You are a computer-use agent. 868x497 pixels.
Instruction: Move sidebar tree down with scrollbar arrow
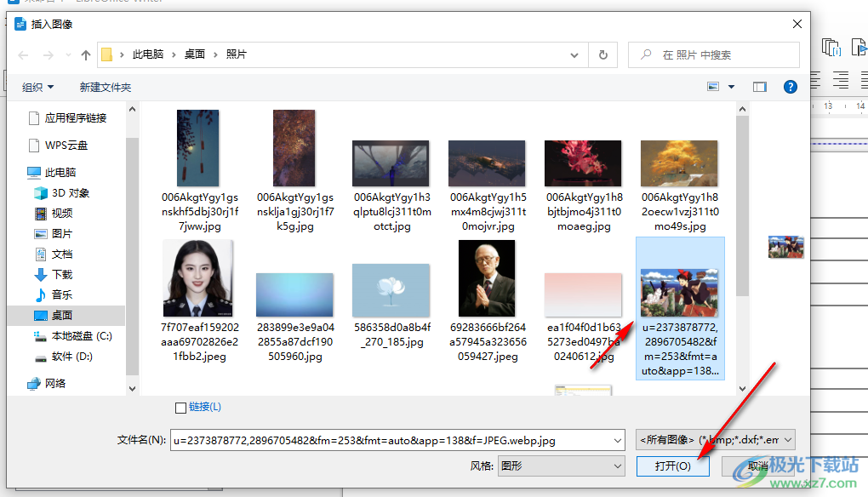click(132, 389)
